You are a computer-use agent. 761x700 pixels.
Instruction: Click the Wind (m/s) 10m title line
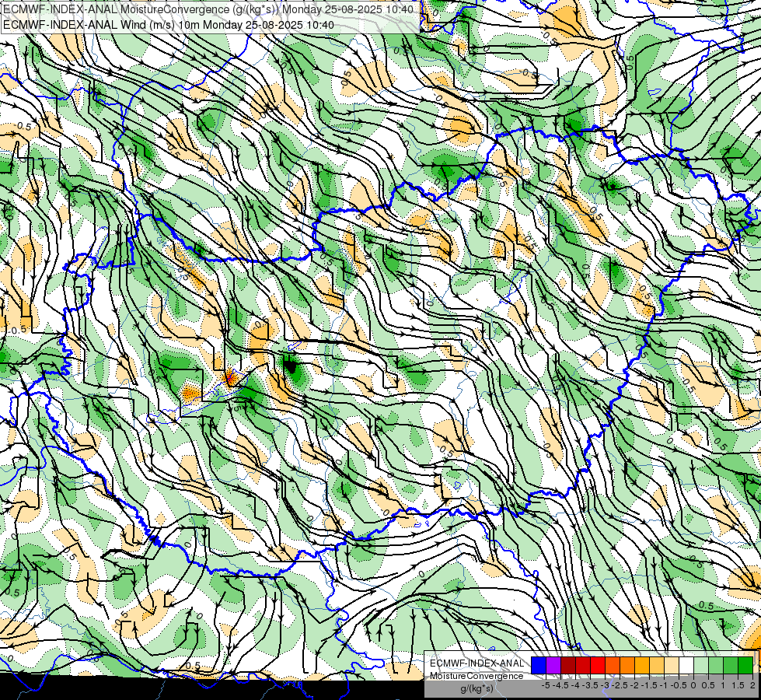click(x=169, y=24)
